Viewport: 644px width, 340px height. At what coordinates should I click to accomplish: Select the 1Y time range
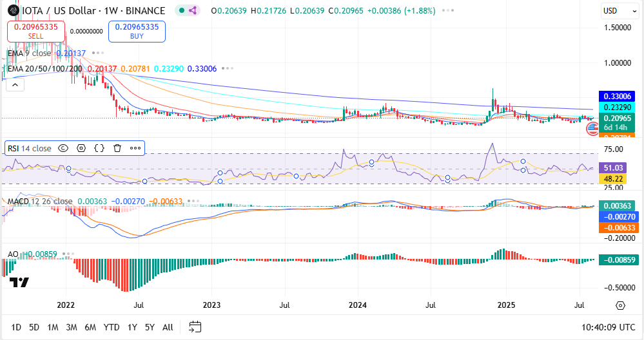(132, 327)
